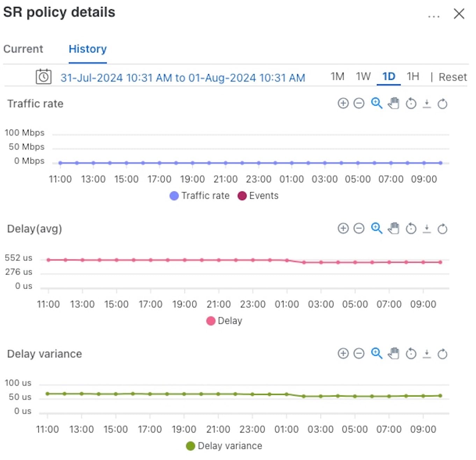
Task: Click the first Delay(avg) data point at 11:00
Action: (49, 260)
